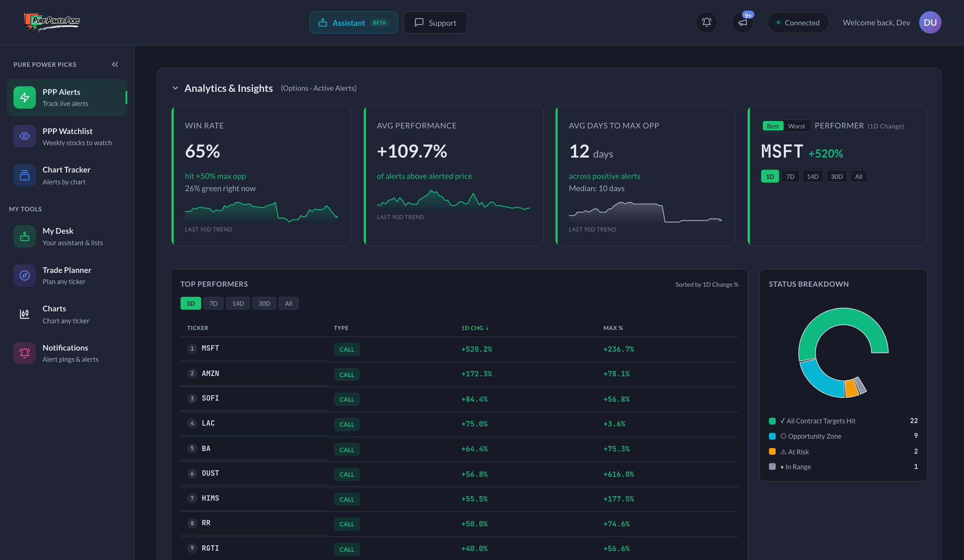964x560 pixels.
Task: Open the notification bell in header
Action: coord(707,22)
